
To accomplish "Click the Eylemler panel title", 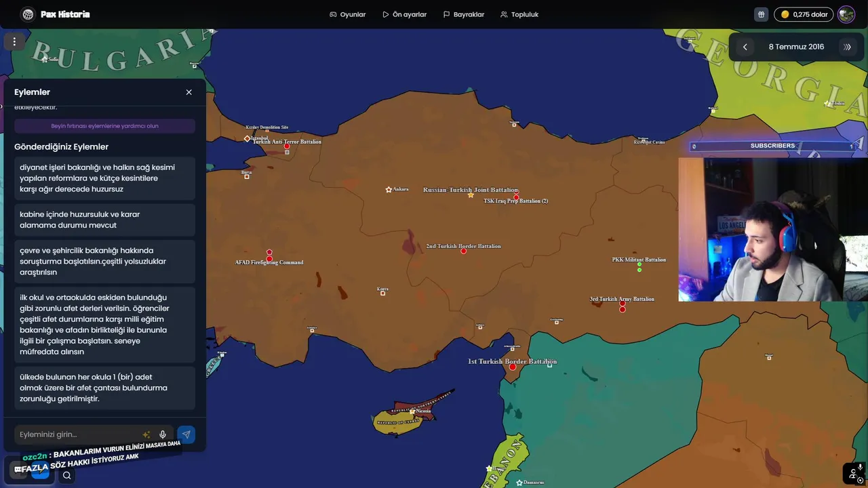I will coord(33,92).
